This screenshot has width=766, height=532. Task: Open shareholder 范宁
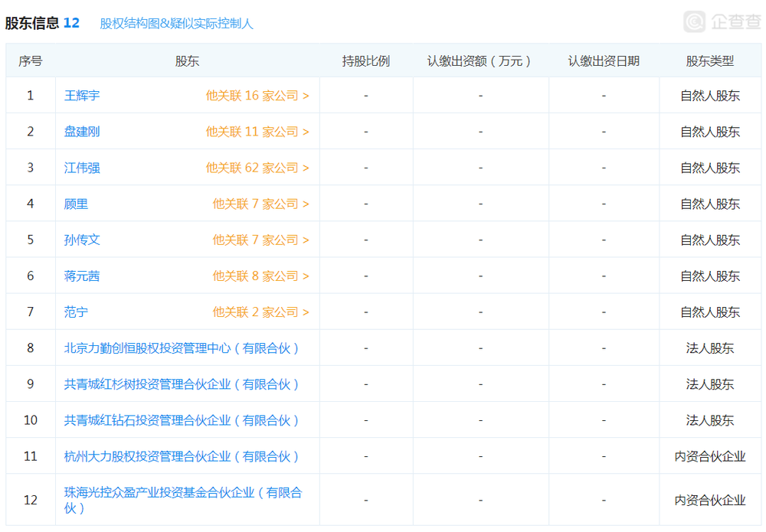[76, 312]
